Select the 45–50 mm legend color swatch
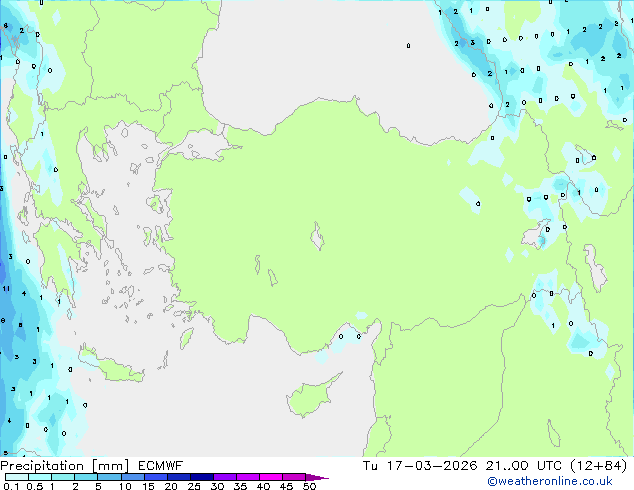The image size is (634, 490). (x=294, y=477)
